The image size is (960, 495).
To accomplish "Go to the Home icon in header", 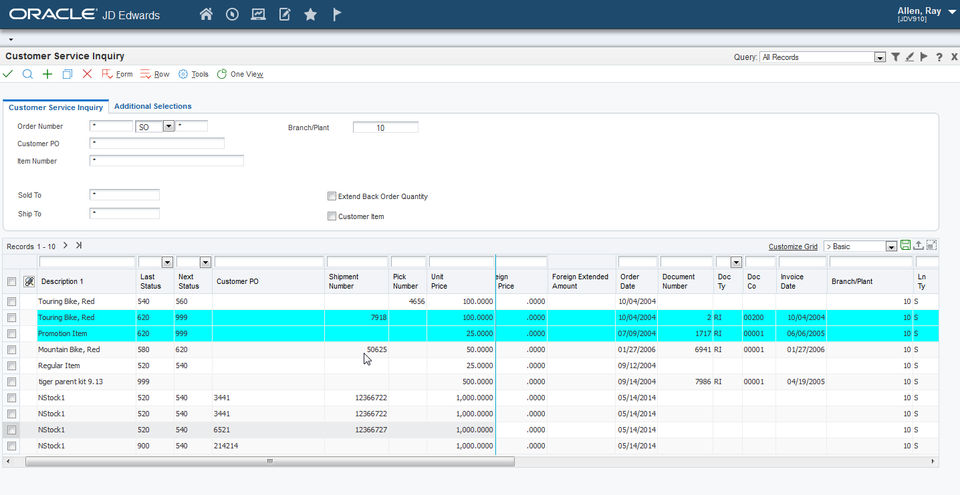I will pyautogui.click(x=206, y=15).
